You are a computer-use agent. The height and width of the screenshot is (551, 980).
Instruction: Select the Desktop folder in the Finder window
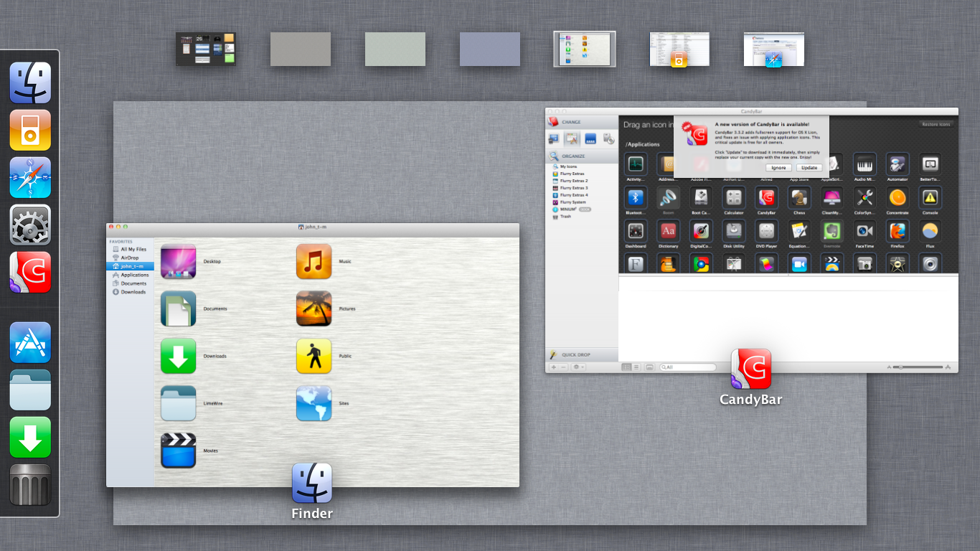179,261
